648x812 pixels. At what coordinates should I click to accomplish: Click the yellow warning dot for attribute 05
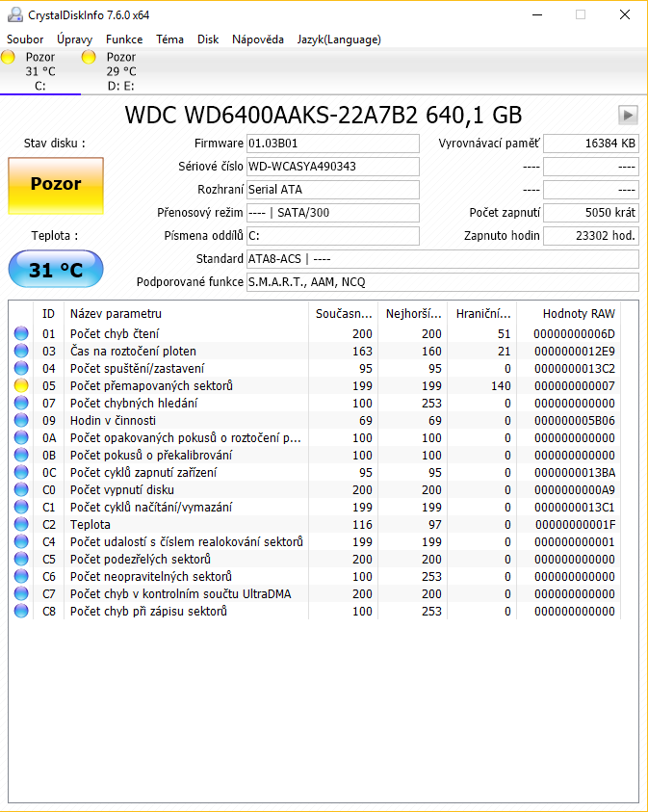[x=21, y=386]
